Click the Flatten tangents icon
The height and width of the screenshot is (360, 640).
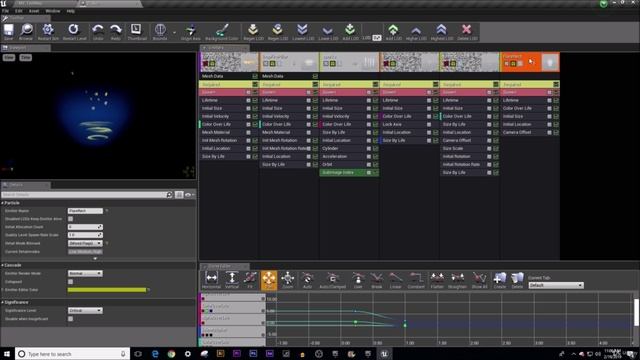[437, 280]
